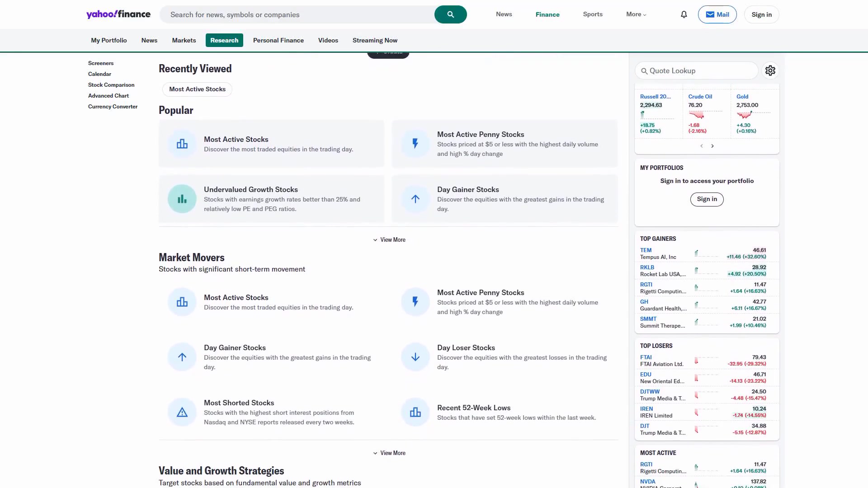Open the IREN ticker in Top Losers

click(x=646, y=409)
